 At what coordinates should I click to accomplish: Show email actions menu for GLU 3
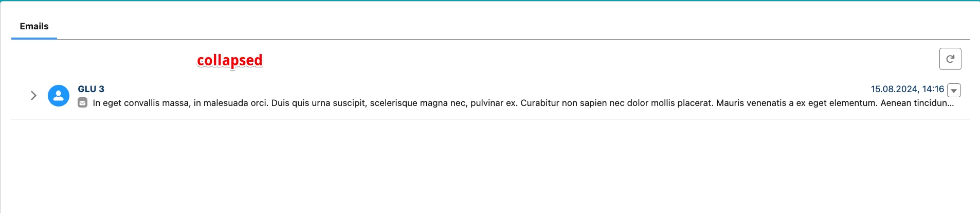954,90
